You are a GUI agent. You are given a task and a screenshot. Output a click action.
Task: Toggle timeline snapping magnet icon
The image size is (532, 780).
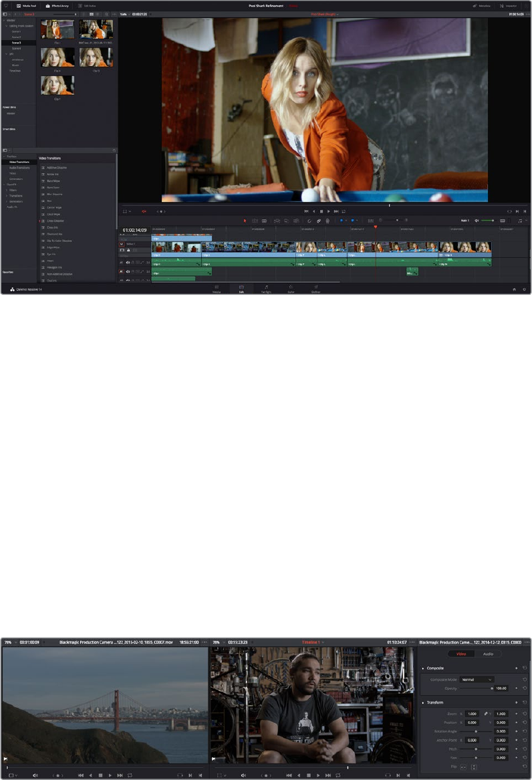[309, 221]
